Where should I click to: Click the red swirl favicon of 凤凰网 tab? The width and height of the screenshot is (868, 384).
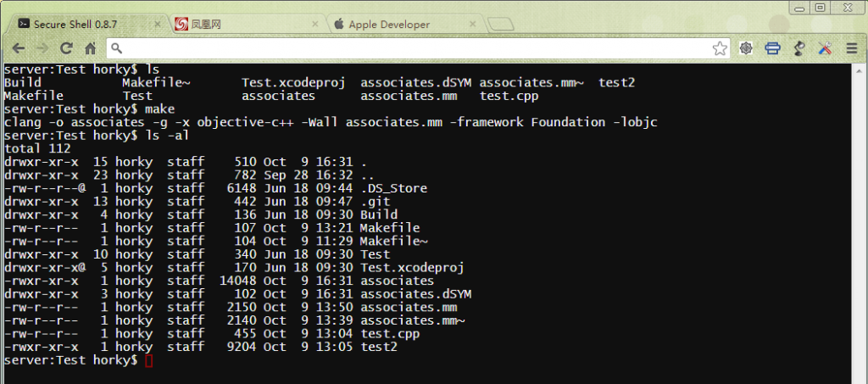[181, 24]
